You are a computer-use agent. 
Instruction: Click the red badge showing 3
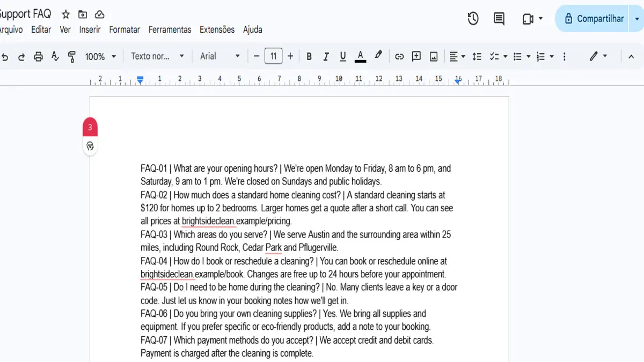point(90,128)
